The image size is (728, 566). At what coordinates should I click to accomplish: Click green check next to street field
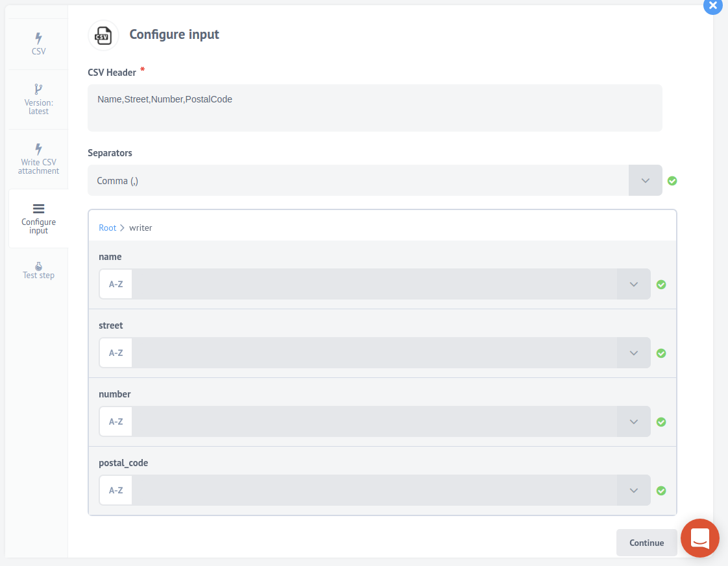point(661,353)
